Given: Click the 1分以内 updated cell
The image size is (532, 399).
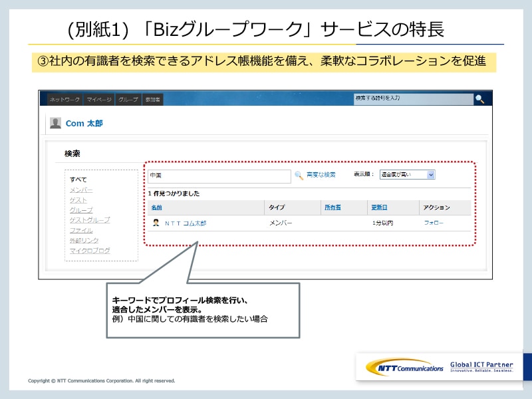Looking at the screenshot, I should click(383, 223).
